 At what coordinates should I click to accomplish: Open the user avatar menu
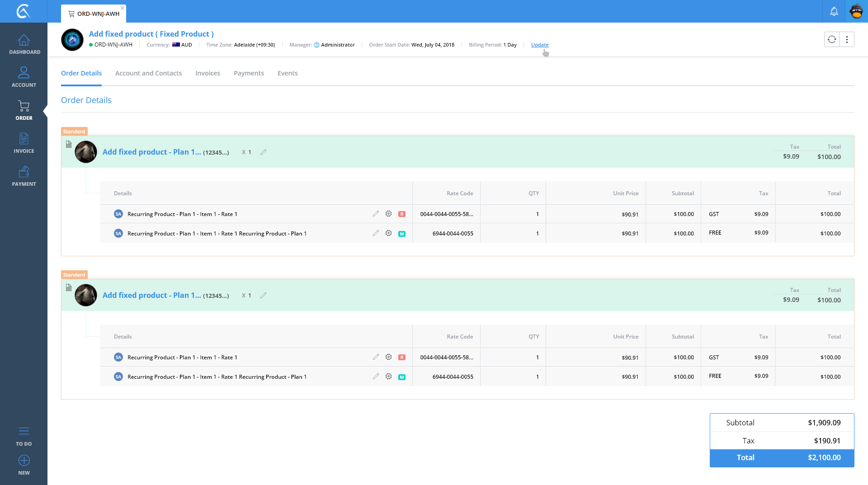pyautogui.click(x=856, y=12)
